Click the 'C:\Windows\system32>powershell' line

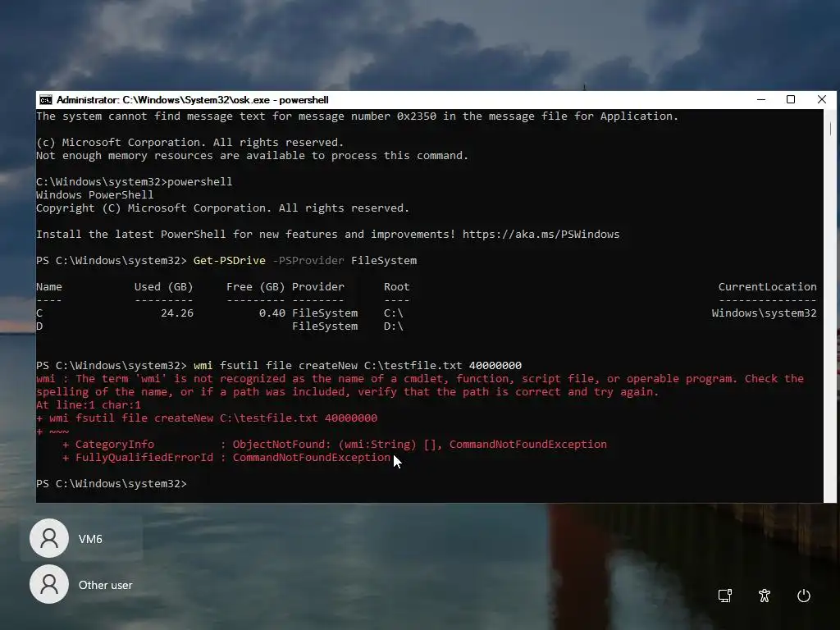pyautogui.click(x=134, y=181)
